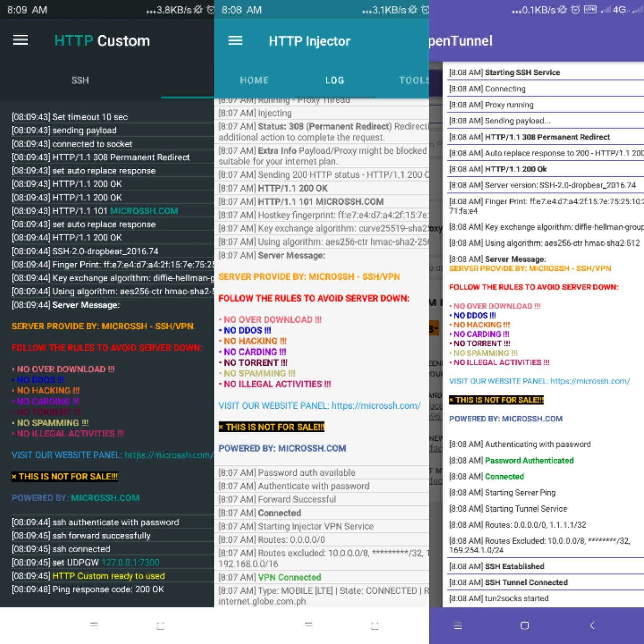Image resolution: width=644 pixels, height=644 pixels.
Task: Open the TOOLS tab in HTTP Injector
Action: pyautogui.click(x=414, y=80)
